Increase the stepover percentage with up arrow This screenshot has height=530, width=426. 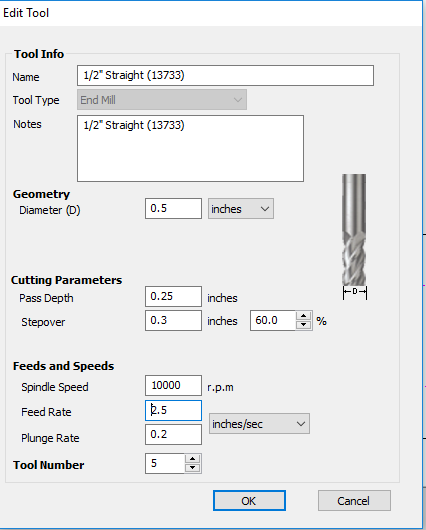point(303,316)
